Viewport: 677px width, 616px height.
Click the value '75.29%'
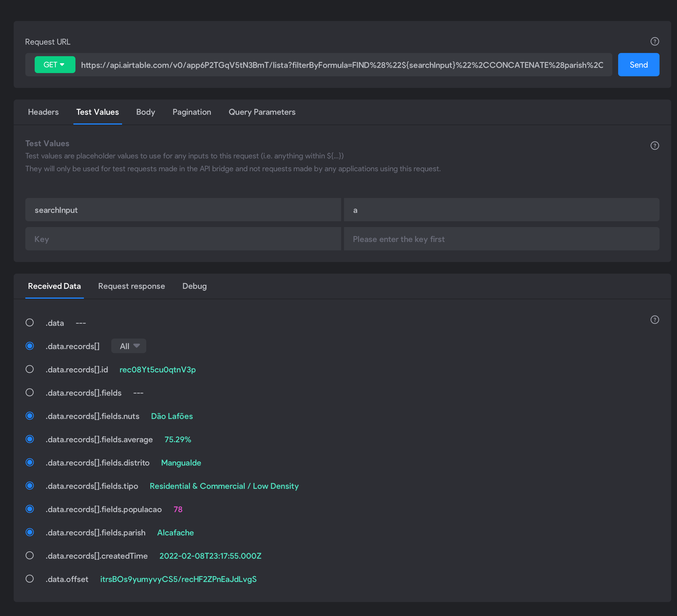(178, 439)
